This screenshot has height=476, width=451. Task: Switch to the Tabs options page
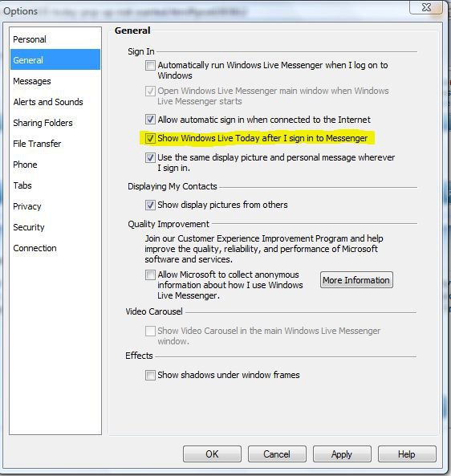pyautogui.click(x=22, y=185)
